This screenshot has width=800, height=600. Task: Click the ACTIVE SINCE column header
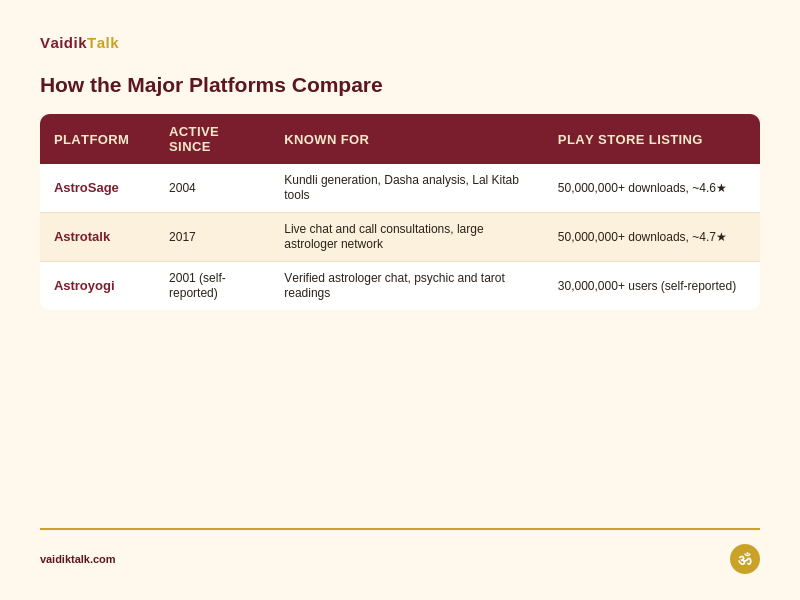[194, 139]
